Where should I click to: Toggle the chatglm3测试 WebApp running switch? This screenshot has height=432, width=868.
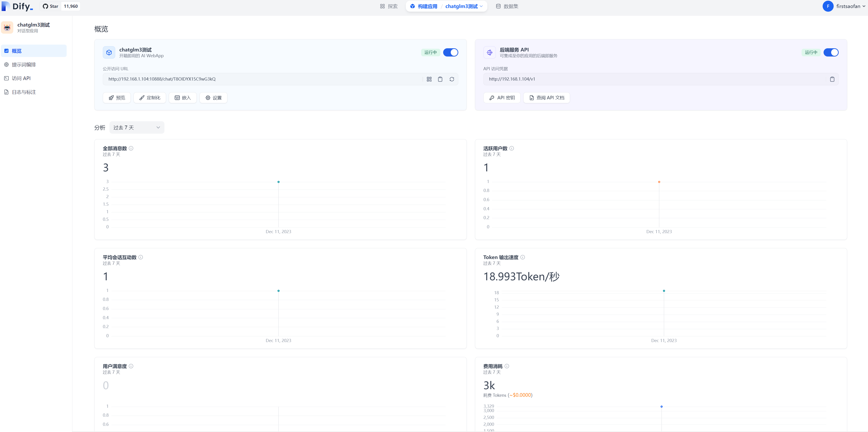tap(450, 53)
